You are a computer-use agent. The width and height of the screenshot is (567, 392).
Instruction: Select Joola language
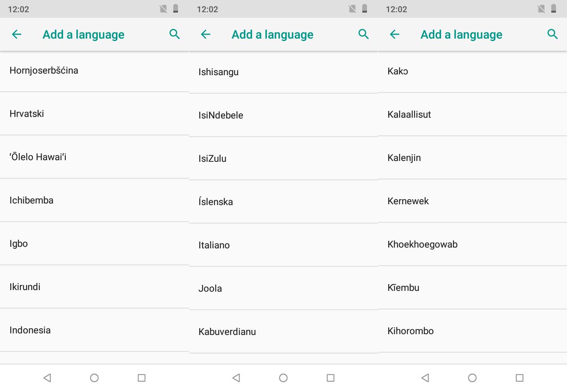[x=283, y=288]
